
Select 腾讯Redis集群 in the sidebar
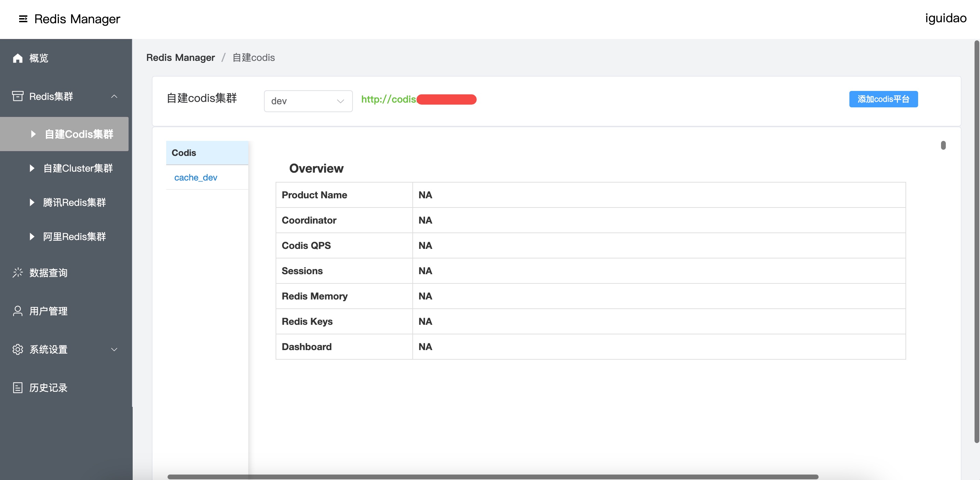(74, 202)
